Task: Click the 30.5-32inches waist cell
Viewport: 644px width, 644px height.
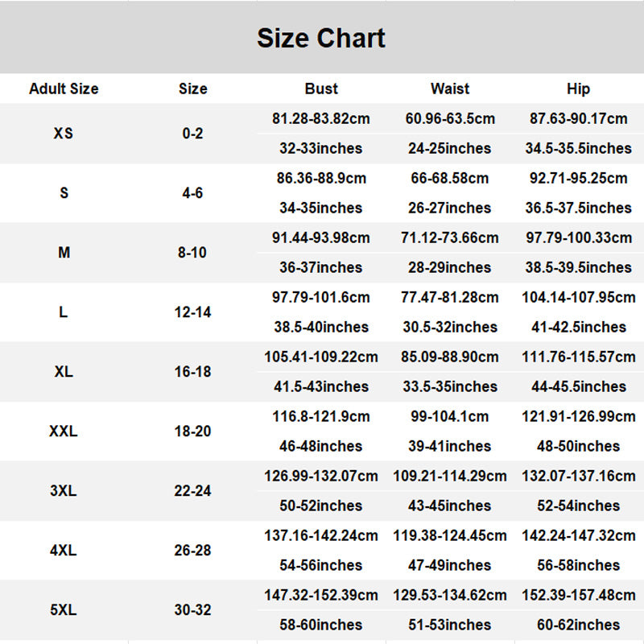Action: (x=450, y=327)
